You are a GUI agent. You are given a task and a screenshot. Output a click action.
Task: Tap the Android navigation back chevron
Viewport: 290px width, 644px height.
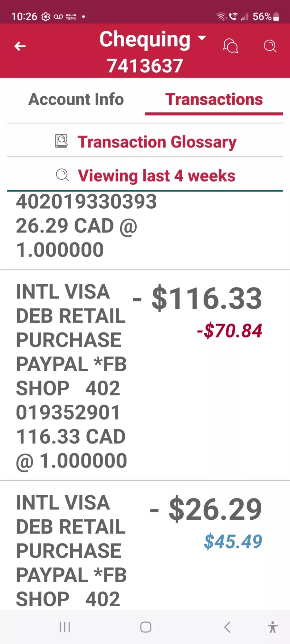tap(227, 627)
